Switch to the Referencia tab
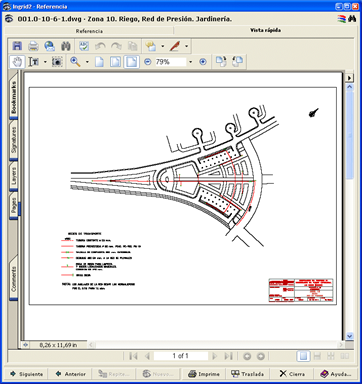 [89, 31]
